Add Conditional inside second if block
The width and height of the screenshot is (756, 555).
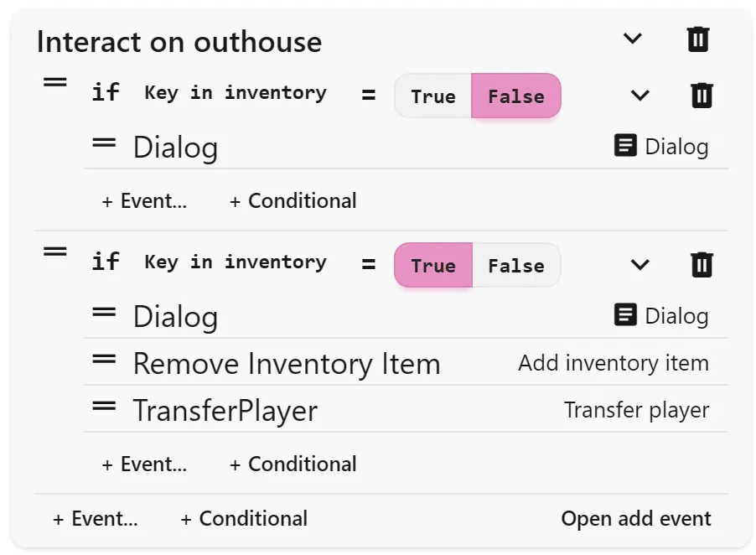[x=293, y=464]
